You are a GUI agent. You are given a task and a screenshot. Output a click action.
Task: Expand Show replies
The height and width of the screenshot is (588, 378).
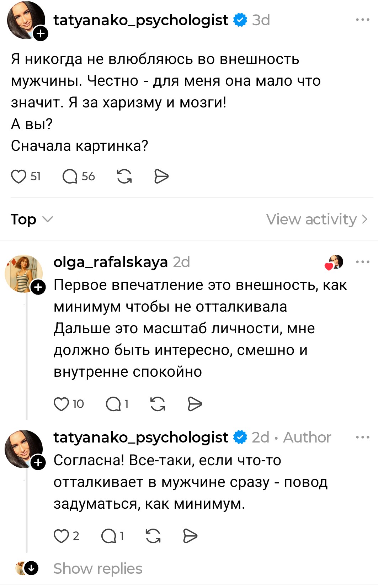click(98, 568)
